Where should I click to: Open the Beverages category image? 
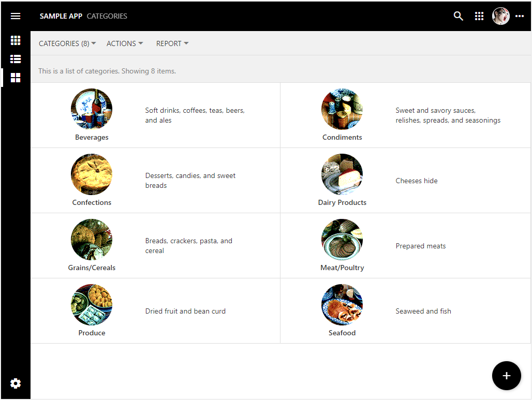pos(92,109)
